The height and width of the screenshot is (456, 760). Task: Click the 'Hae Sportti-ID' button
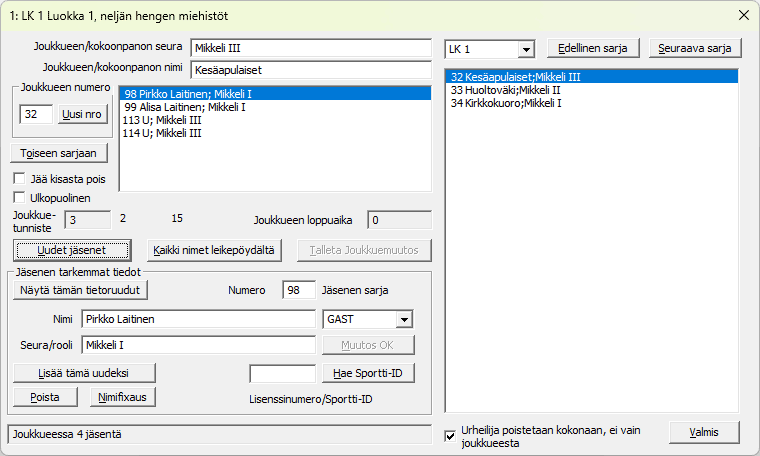point(367,374)
